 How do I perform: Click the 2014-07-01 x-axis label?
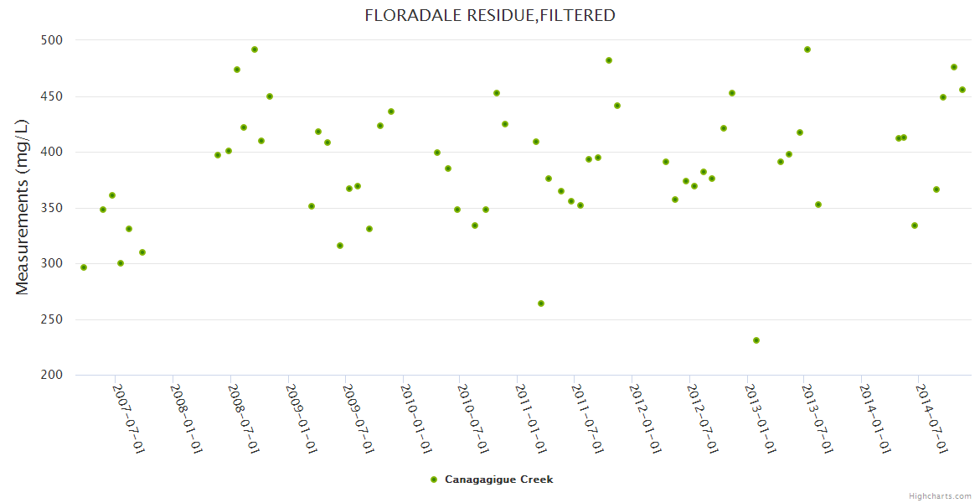pyautogui.click(x=932, y=417)
